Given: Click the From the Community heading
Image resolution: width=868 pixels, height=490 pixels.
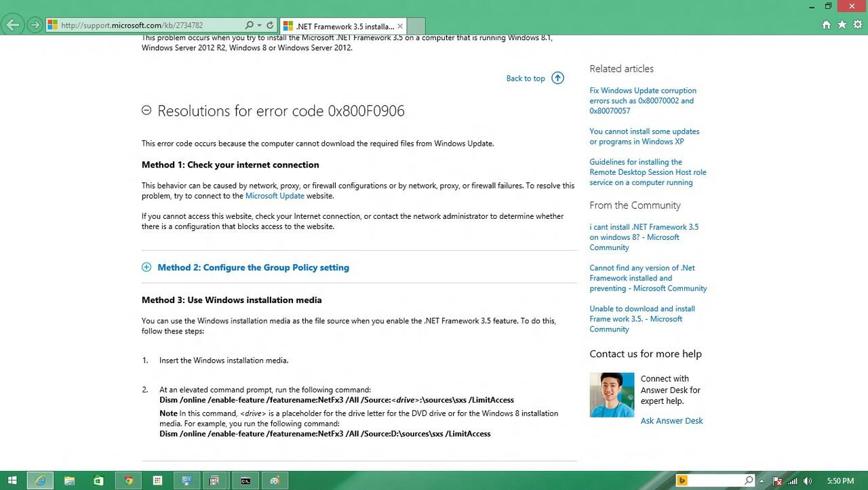Looking at the screenshot, I should coord(635,205).
